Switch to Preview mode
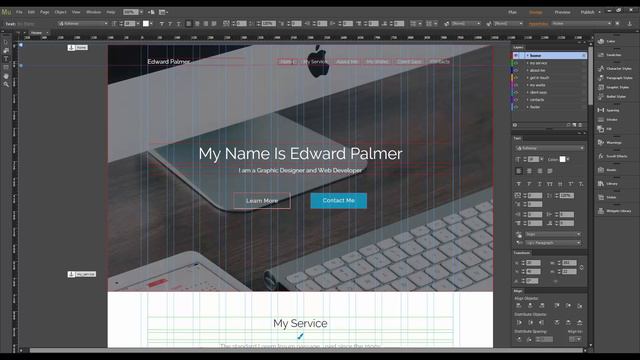Viewport: 640px width, 360px height. coord(562,12)
